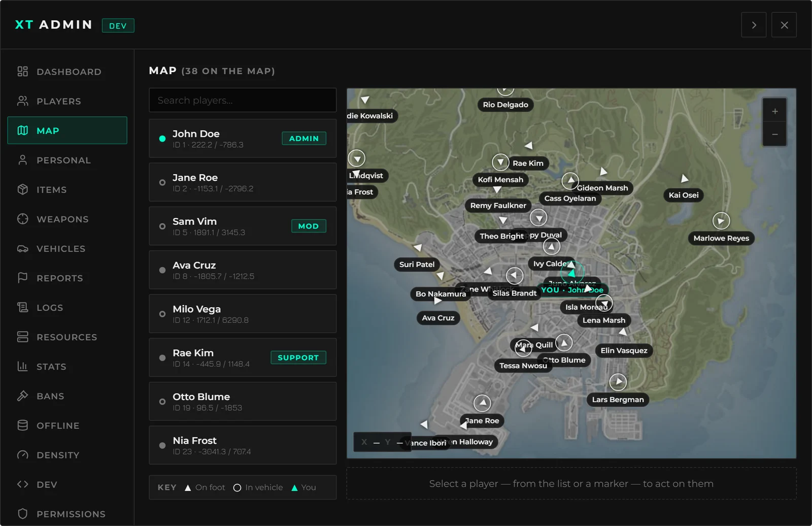Click the Remy Faulkner map label
The width and height of the screenshot is (812, 526).
pyautogui.click(x=498, y=206)
